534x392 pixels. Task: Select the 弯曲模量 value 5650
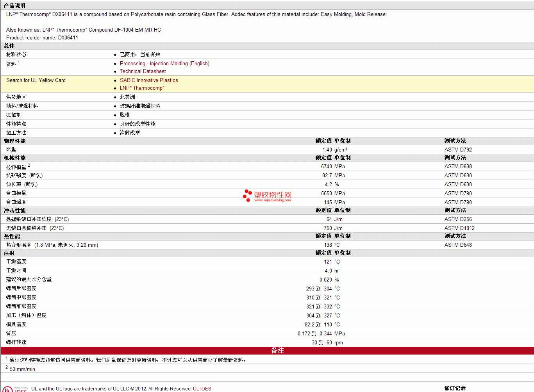click(327, 194)
